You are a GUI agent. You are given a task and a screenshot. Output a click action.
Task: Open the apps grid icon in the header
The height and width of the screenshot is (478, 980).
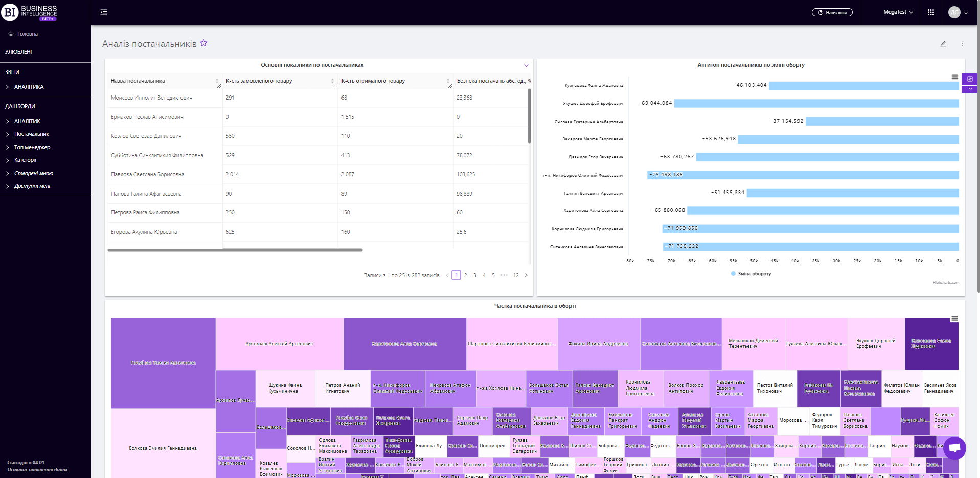pyautogui.click(x=931, y=12)
